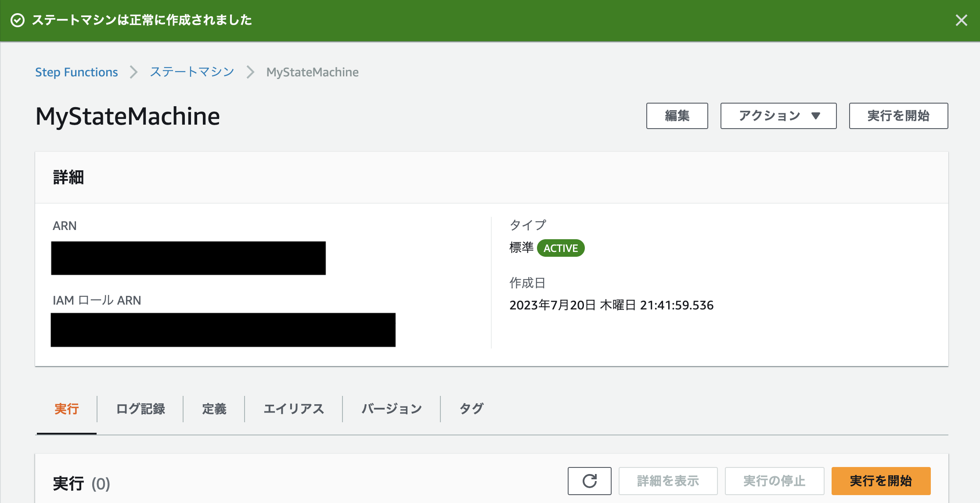Click the chevron after Step Functions breadcrumb
This screenshot has width=980, height=503.
(x=133, y=72)
